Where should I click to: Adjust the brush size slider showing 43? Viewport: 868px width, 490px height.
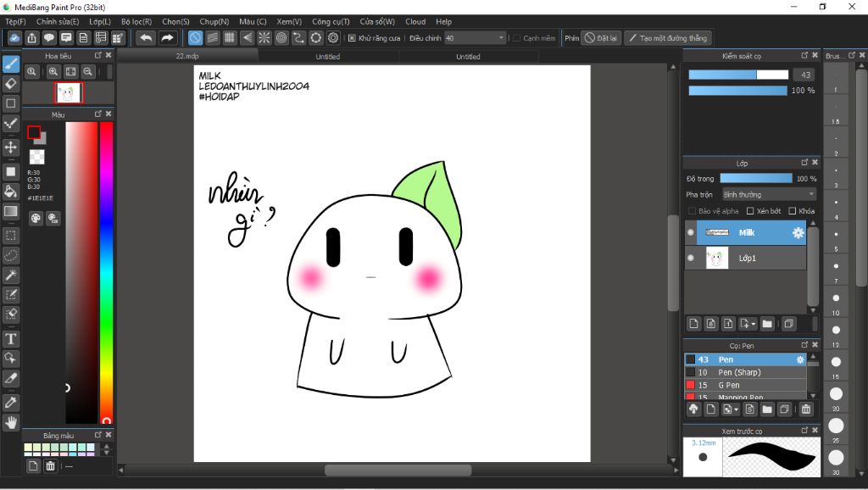tap(738, 75)
